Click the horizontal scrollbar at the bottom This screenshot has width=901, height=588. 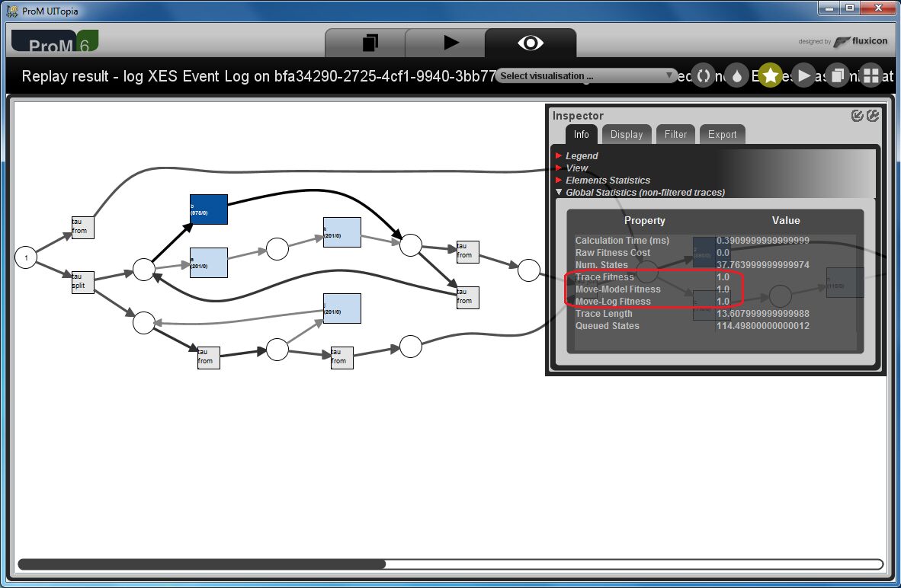pos(450,564)
